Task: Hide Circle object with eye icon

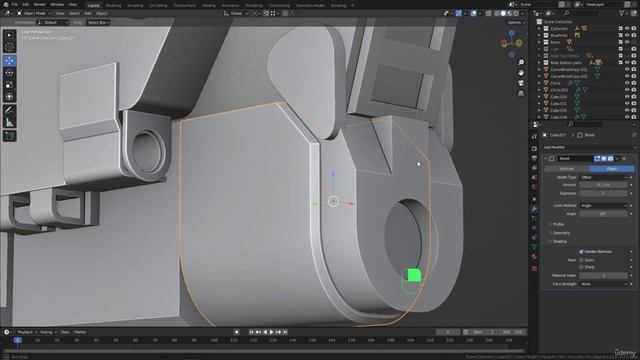Action: click(x=627, y=83)
